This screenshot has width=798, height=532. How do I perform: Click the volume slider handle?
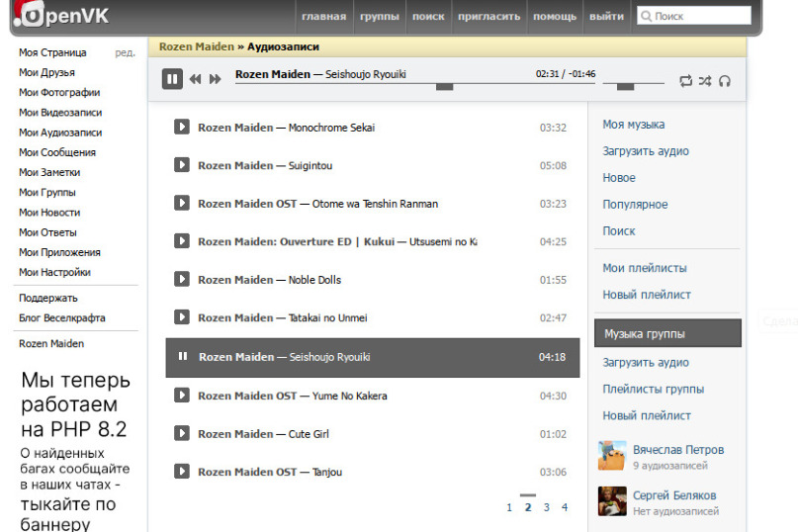[x=626, y=87]
